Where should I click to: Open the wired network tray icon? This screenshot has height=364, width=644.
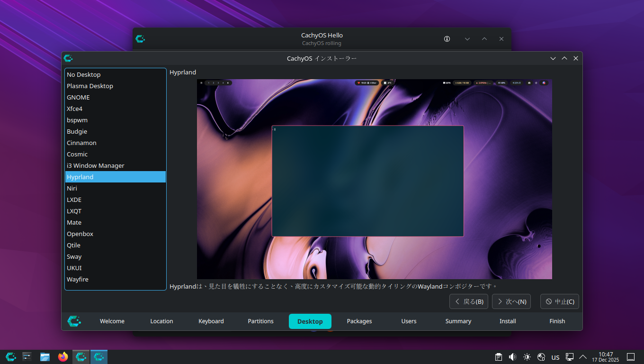[570, 357]
